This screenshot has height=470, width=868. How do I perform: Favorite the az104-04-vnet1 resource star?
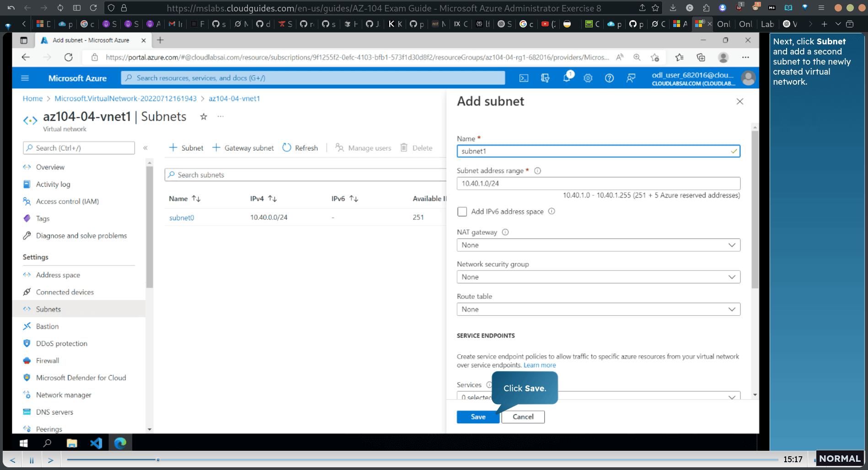pos(204,117)
